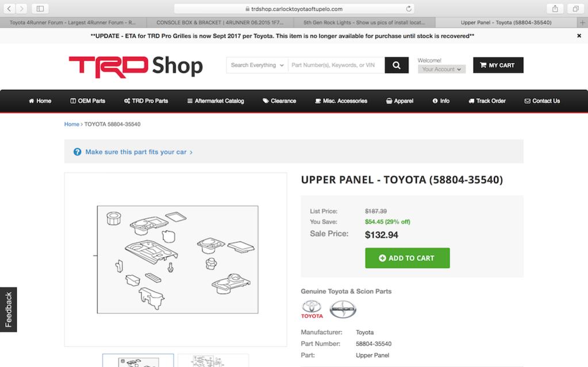The height and width of the screenshot is (367, 588).
Task: Toggle Safari sidebar icon
Action: (x=40, y=8)
